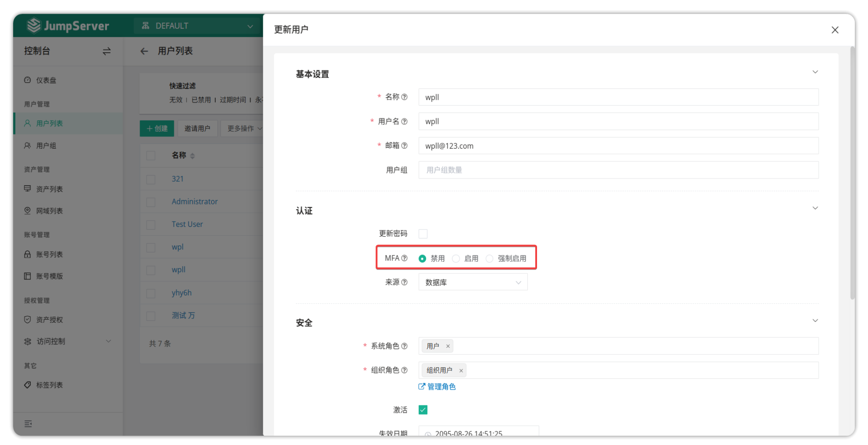This screenshot has height=445, width=868.
Task: Open the 来源 dropdown showing 数据库
Action: 473,282
